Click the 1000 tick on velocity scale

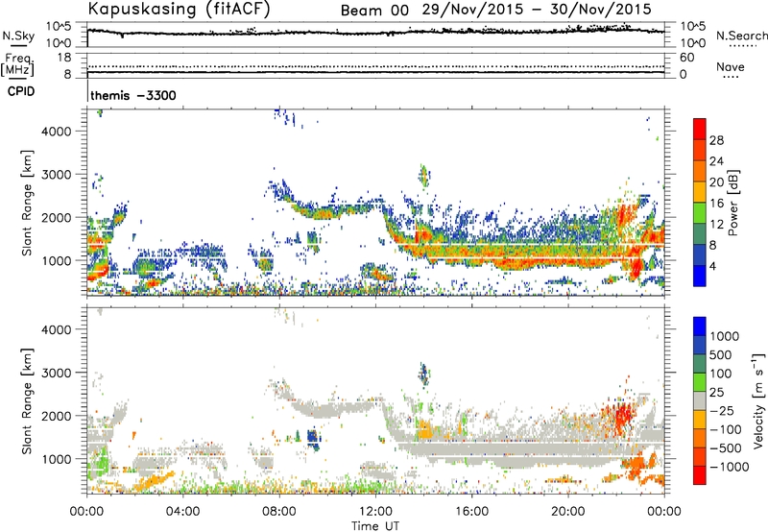click(725, 336)
